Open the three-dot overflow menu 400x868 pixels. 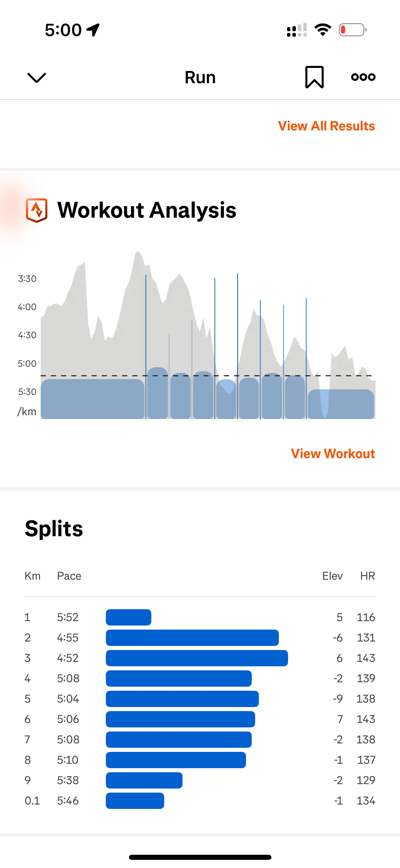click(x=362, y=77)
